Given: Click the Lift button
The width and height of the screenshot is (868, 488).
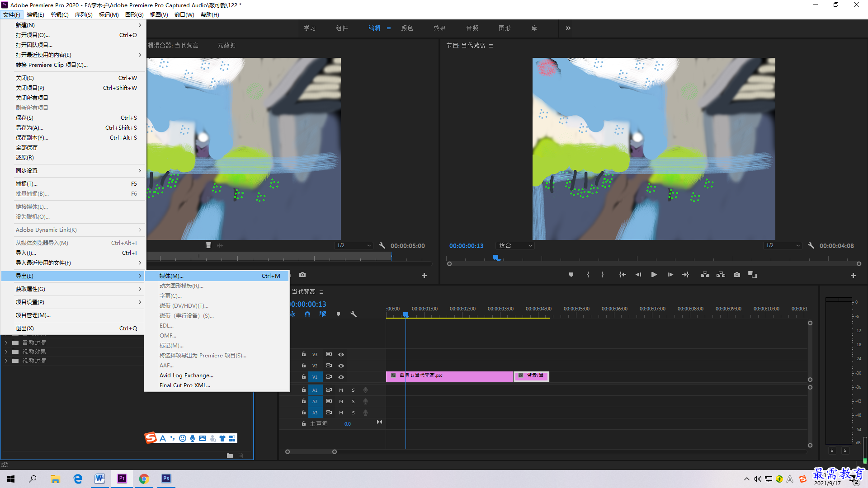Looking at the screenshot, I should [x=705, y=275].
